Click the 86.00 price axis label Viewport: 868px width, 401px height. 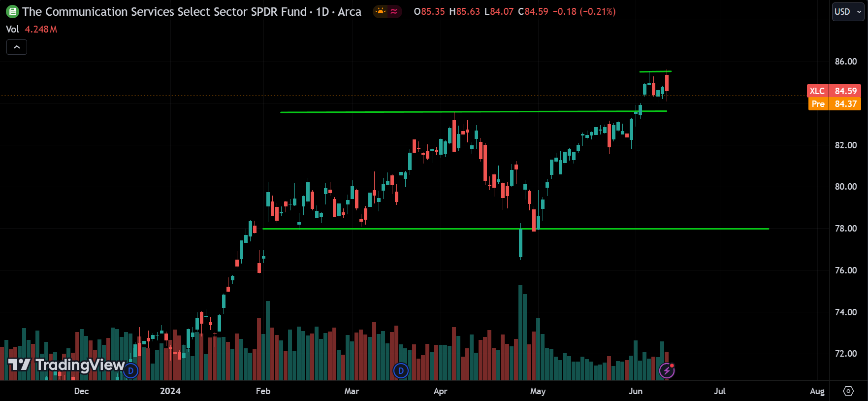pos(846,62)
